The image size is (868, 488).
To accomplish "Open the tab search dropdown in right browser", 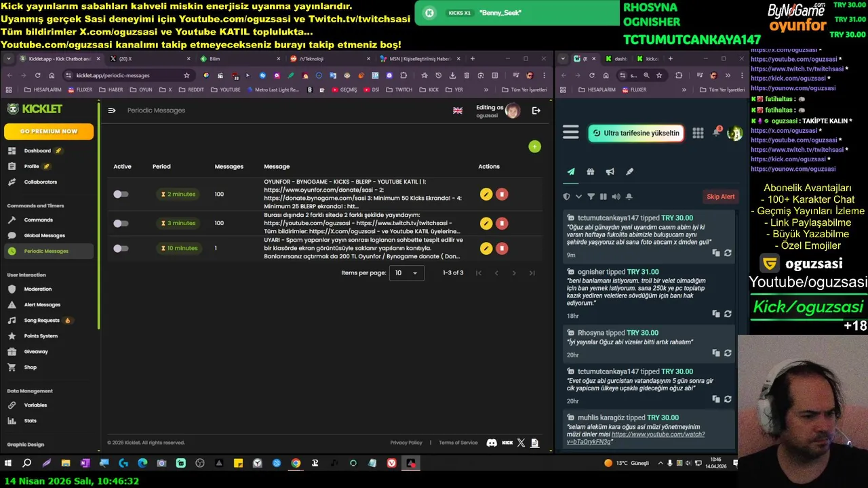I will (563, 59).
